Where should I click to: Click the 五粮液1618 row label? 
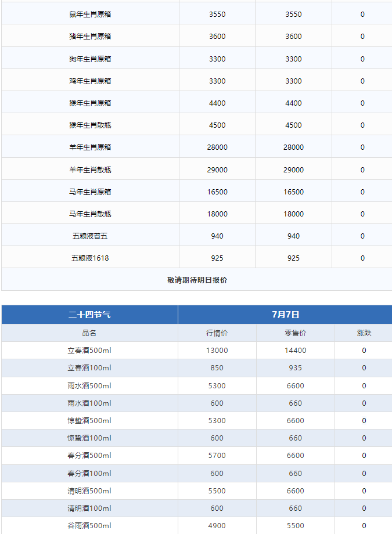coord(90,258)
